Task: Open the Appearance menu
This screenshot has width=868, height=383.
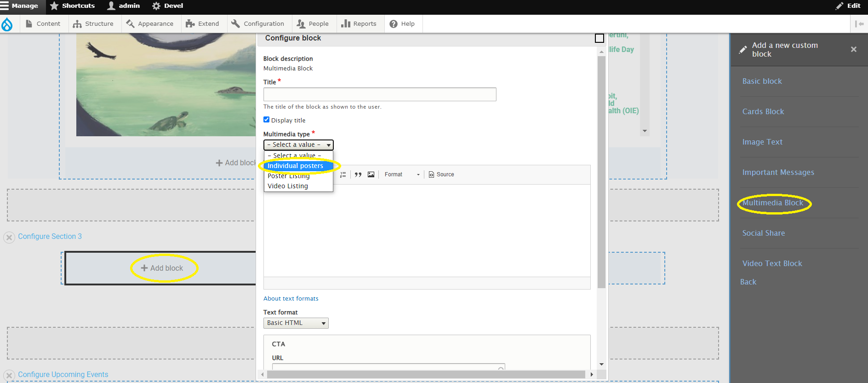Action: click(150, 24)
